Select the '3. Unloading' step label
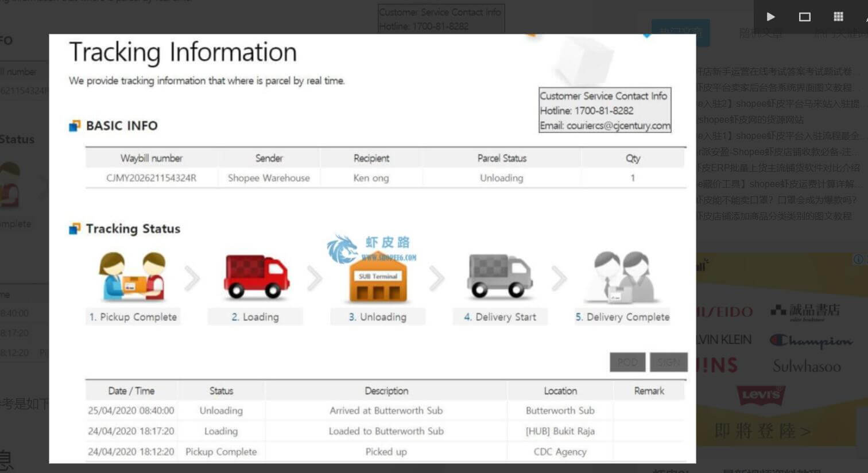The height and width of the screenshot is (473, 868). pyautogui.click(x=378, y=317)
